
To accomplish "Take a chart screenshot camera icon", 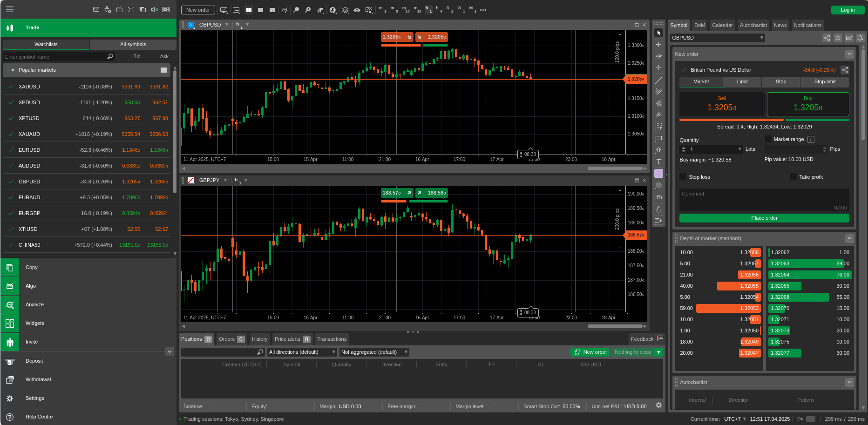I will (x=658, y=197).
